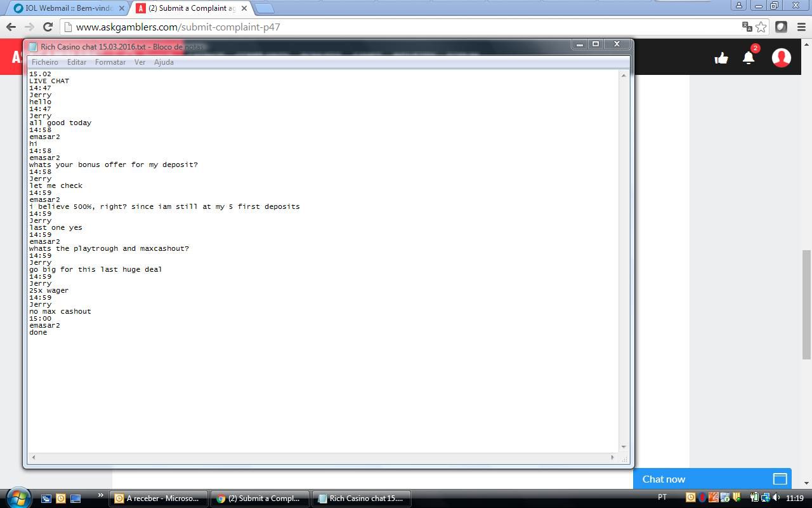This screenshot has width=812, height=508.
Task: Launch Outlook from the quick launch
Action: click(61, 498)
